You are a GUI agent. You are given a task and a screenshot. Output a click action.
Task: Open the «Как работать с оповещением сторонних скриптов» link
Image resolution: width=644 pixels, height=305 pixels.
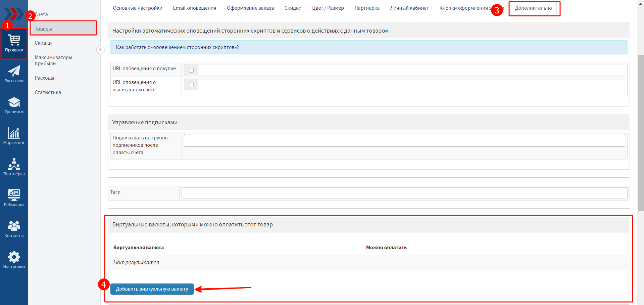pyautogui.click(x=177, y=47)
